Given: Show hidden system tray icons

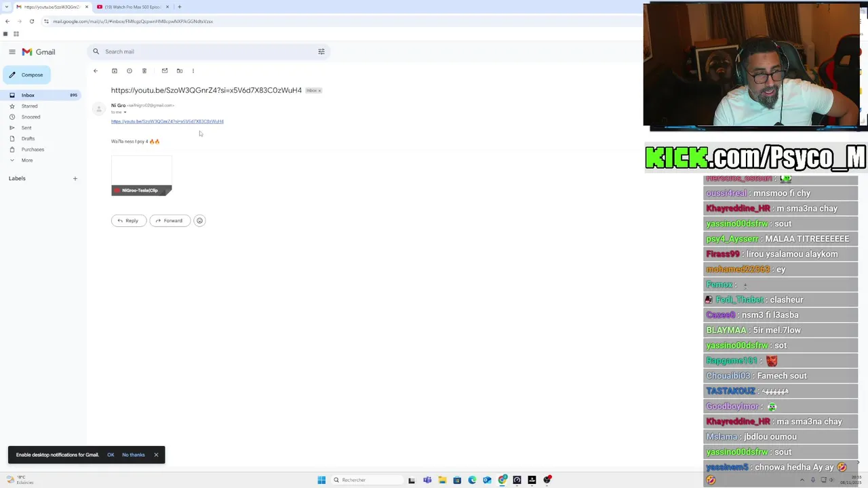Looking at the screenshot, I should pyautogui.click(x=802, y=480).
